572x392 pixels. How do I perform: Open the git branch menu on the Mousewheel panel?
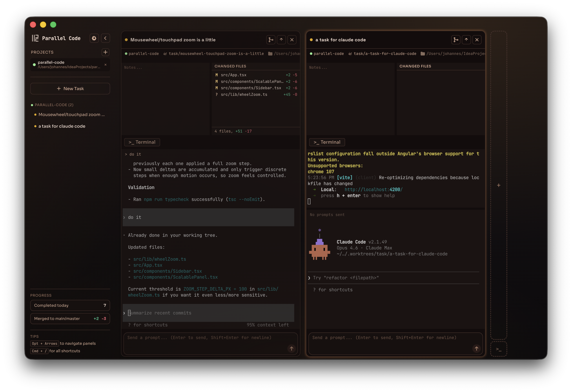coord(271,40)
